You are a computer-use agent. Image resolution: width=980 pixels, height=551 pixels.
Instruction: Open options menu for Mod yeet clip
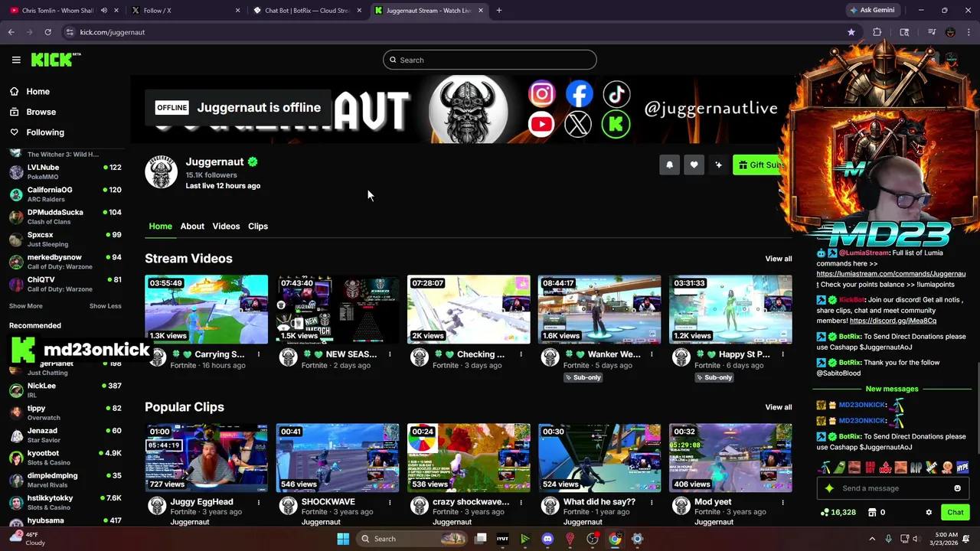pyautogui.click(x=782, y=503)
